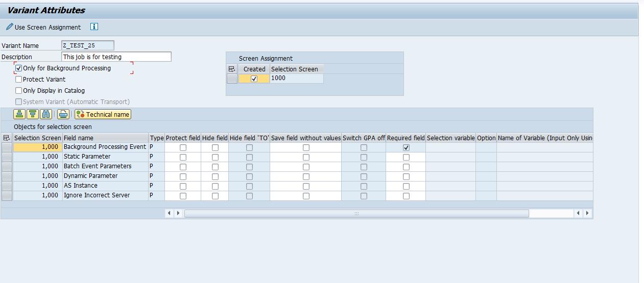Click the row selector beside Static Parameter
Image resolution: width=644 pixels, height=283 pixels.
pyautogui.click(x=7, y=157)
